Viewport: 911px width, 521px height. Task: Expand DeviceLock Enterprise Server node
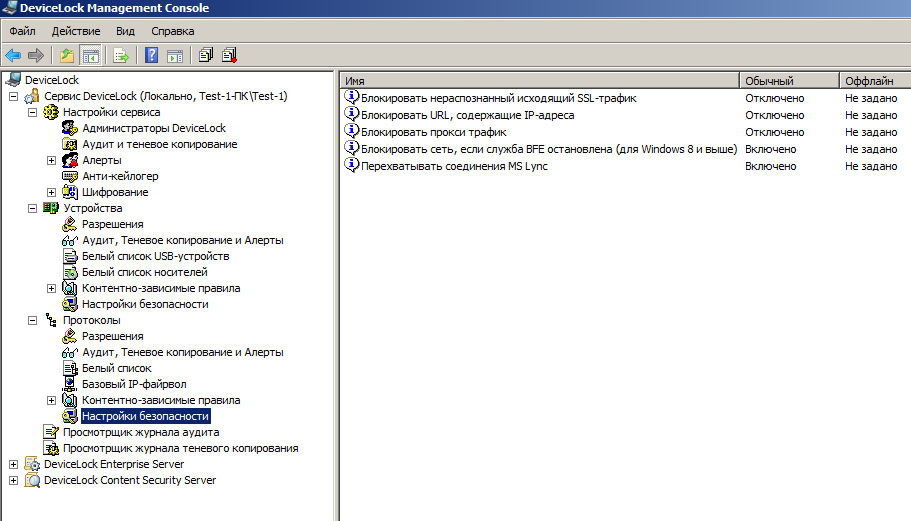(13, 464)
